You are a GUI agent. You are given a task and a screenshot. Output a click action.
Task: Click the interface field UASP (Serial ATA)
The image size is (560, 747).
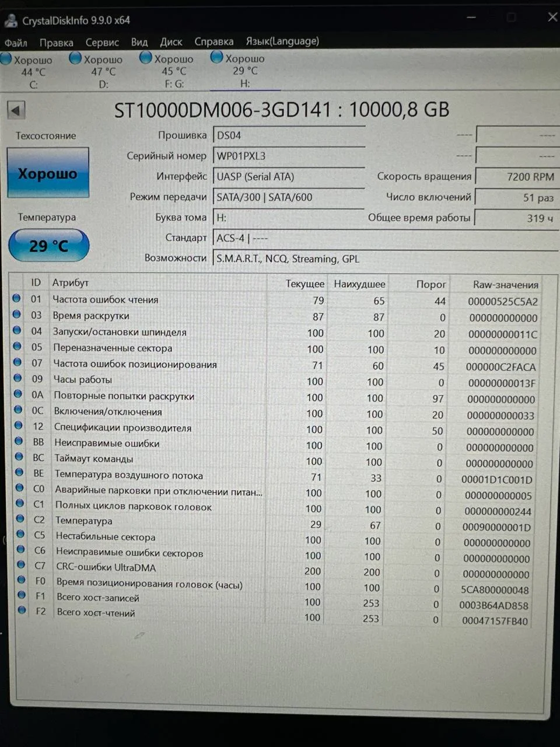click(x=289, y=177)
